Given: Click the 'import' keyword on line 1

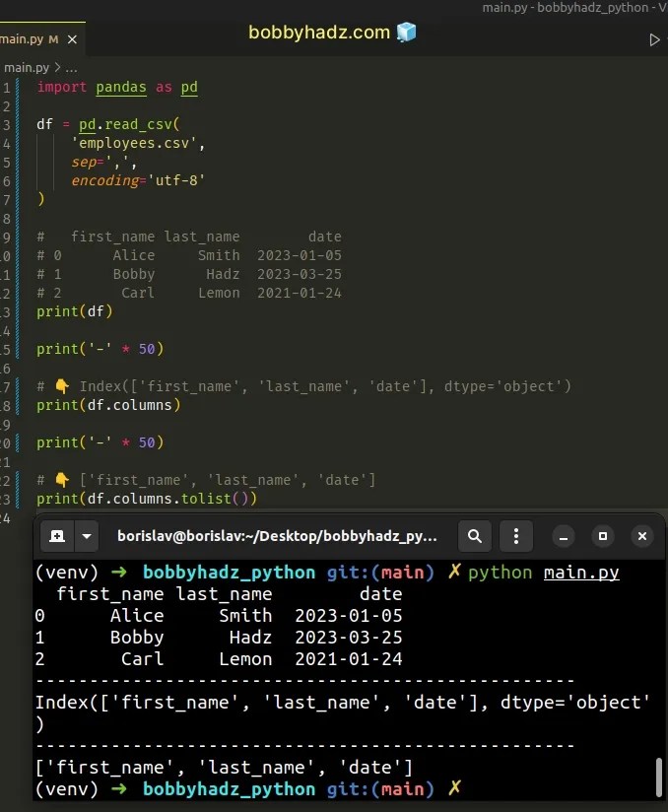Looking at the screenshot, I should click(x=62, y=87).
